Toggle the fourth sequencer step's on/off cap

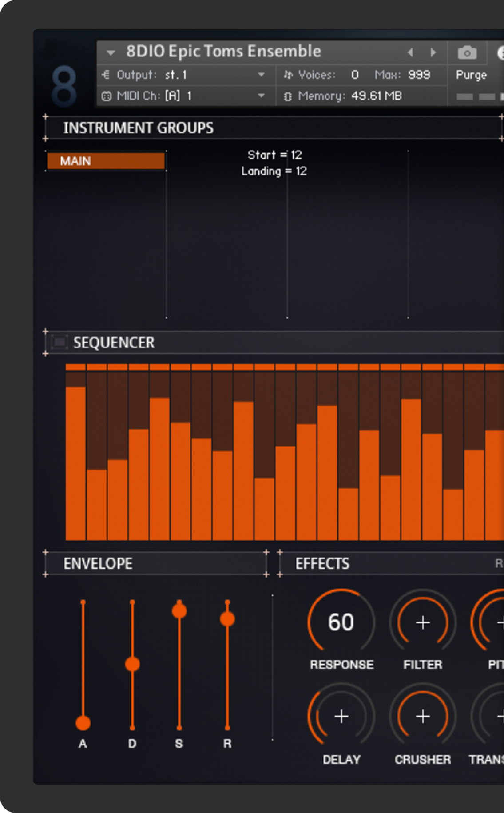pyautogui.click(x=139, y=367)
